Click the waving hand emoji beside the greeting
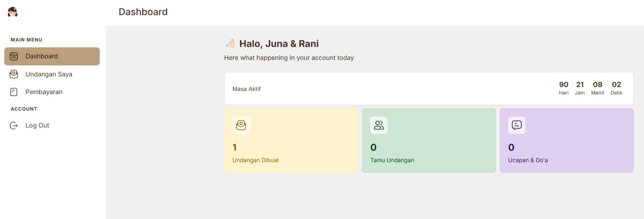 coord(231,44)
